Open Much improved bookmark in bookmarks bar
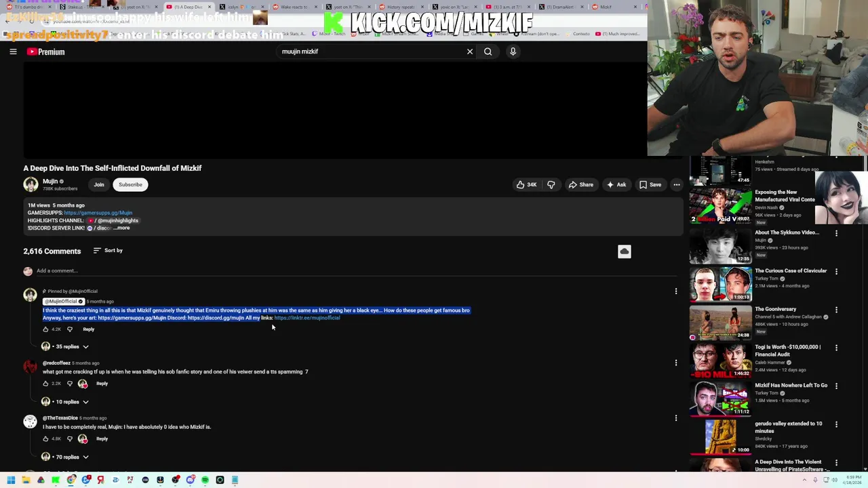This screenshot has width=868, height=488. tap(617, 33)
